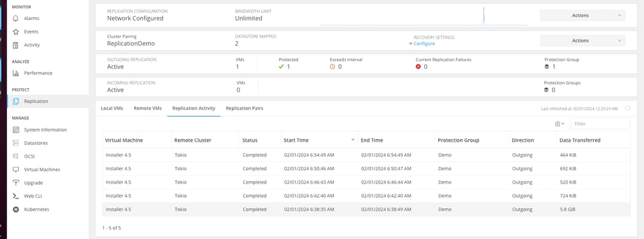The height and width of the screenshot is (239, 644).
Task: Sort by End Time column header
Action: [x=372, y=140]
